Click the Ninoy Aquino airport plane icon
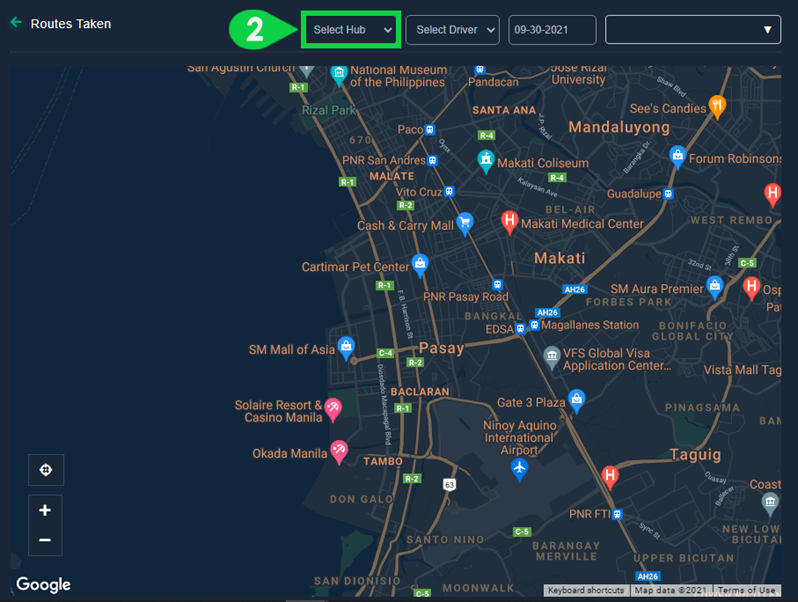 519,469
